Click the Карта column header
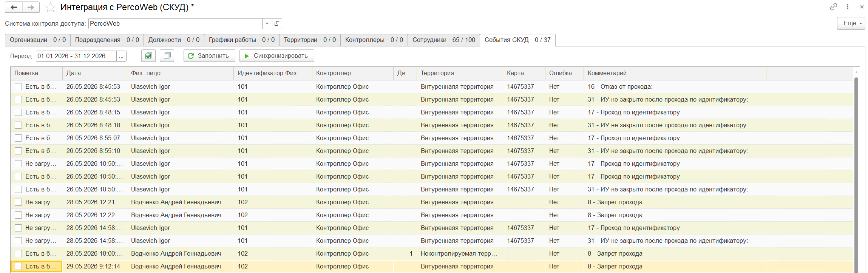 tap(524, 73)
